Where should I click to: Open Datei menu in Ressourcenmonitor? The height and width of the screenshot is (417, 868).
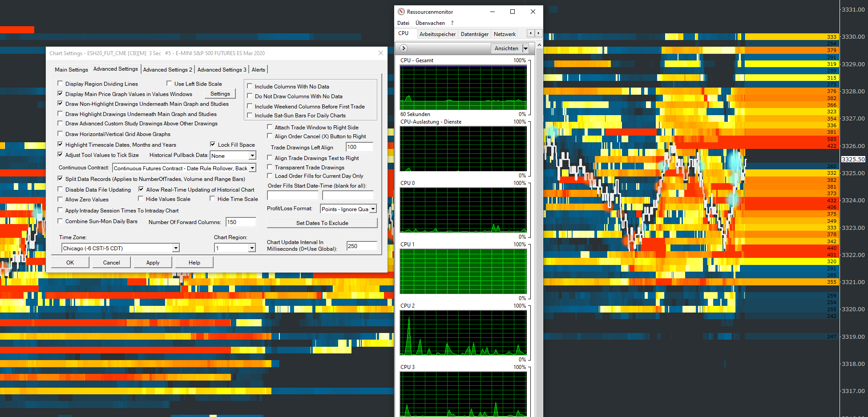pyautogui.click(x=404, y=23)
